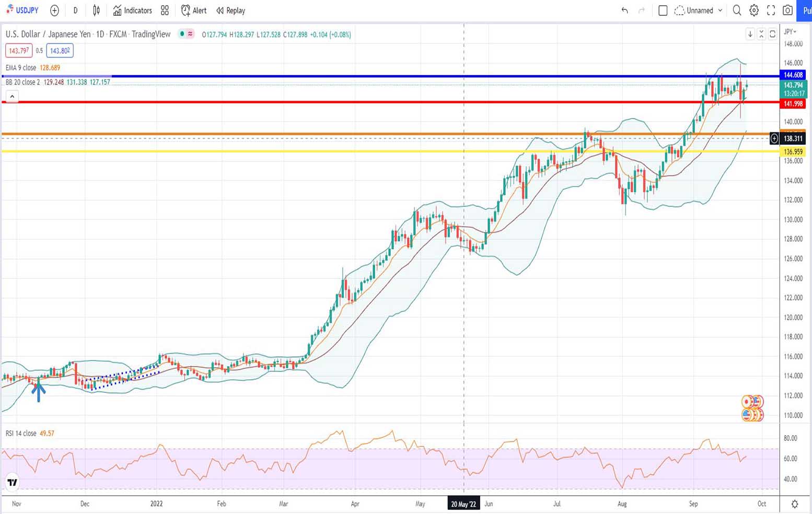This screenshot has height=514, width=812.
Task: Open the Indicators menu
Action: click(x=133, y=10)
